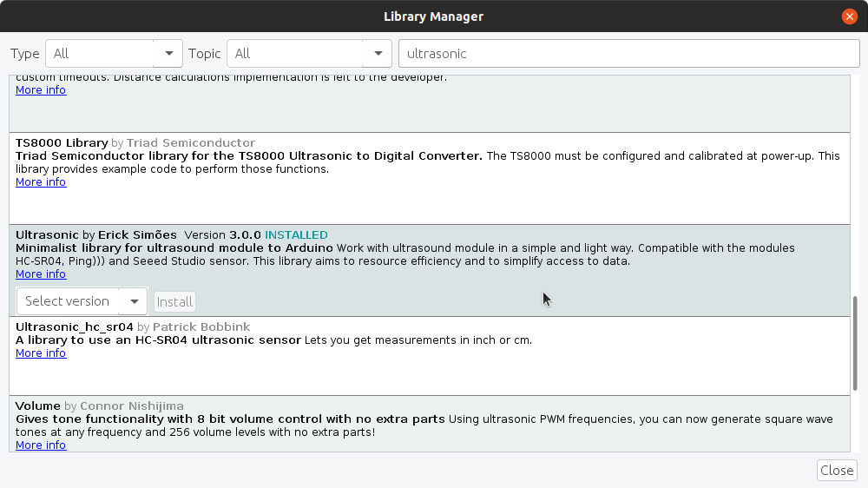
Task: Open the Type filter dropdown
Action: pyautogui.click(x=114, y=54)
